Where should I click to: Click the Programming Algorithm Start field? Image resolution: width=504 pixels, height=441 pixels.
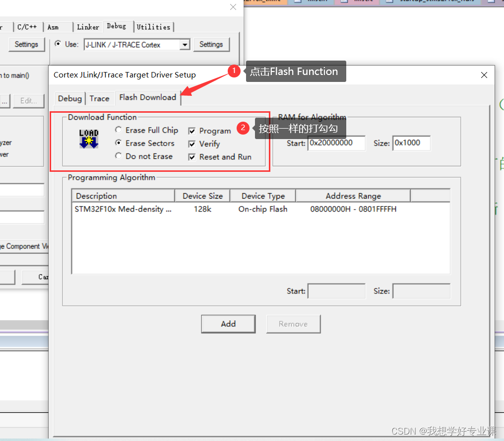336,291
